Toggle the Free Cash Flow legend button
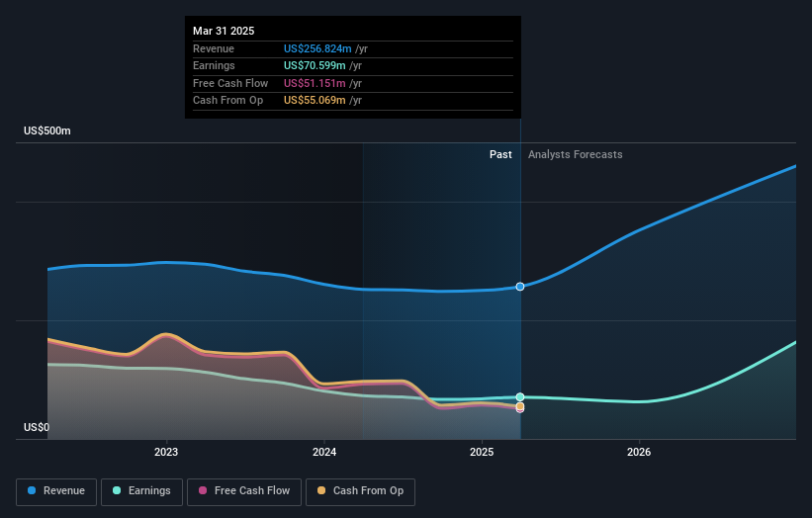Viewport: 812px width, 518px height. (x=244, y=491)
